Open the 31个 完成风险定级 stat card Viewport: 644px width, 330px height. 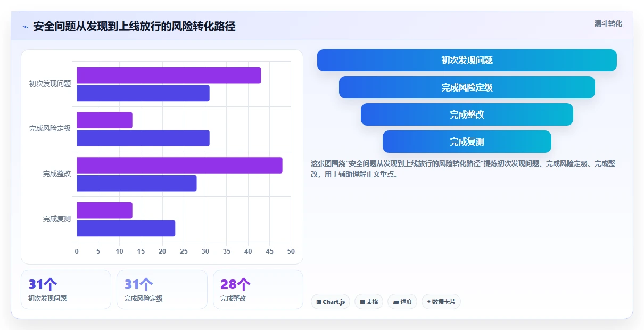click(162, 290)
